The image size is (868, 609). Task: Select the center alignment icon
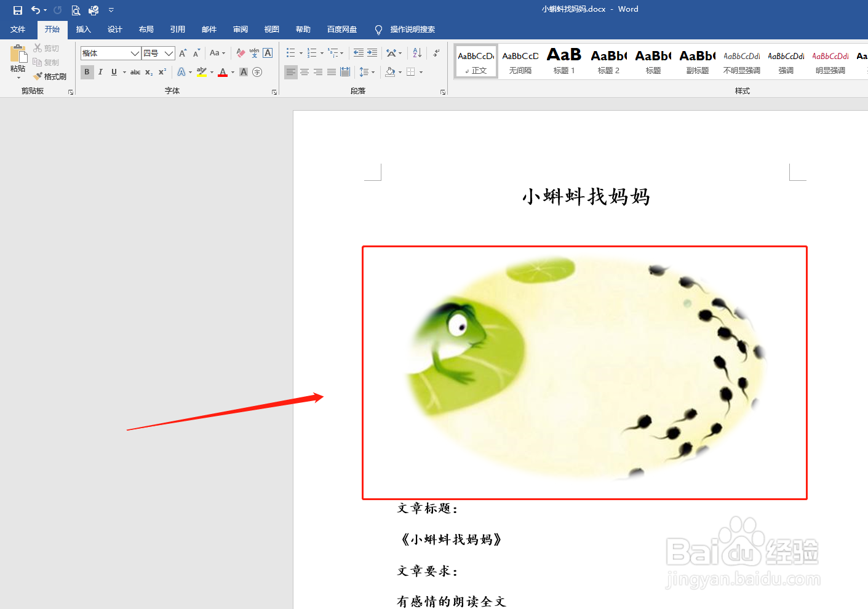pyautogui.click(x=304, y=72)
